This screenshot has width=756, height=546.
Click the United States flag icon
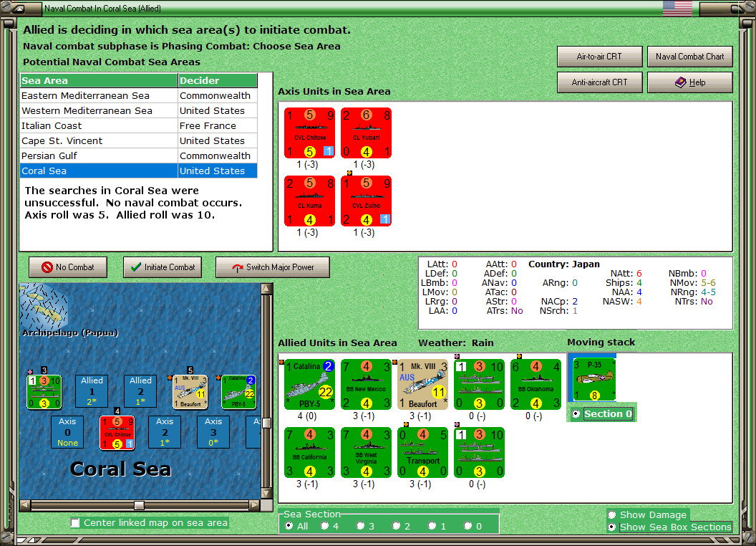coord(677,8)
